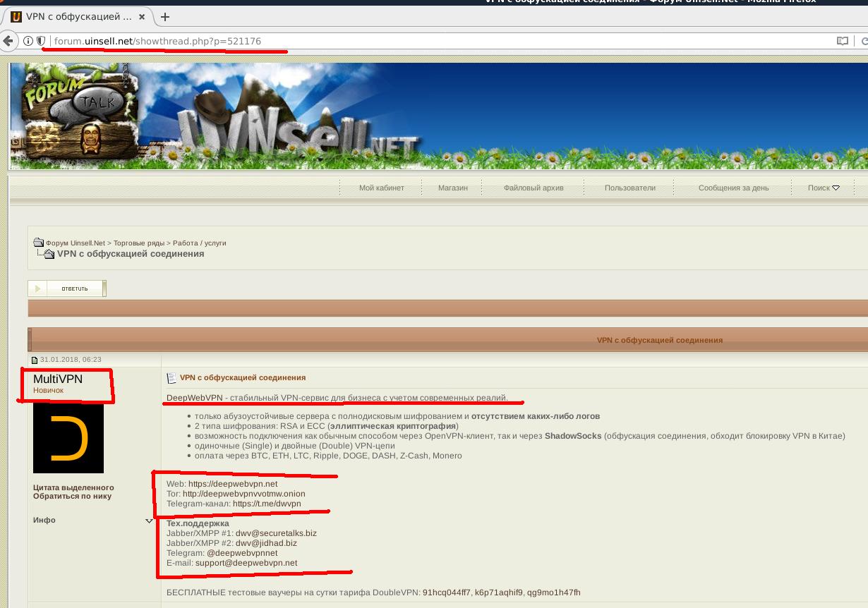The width and height of the screenshot is (868, 608).
Task: Click the document icon beside post title
Action: point(171,378)
